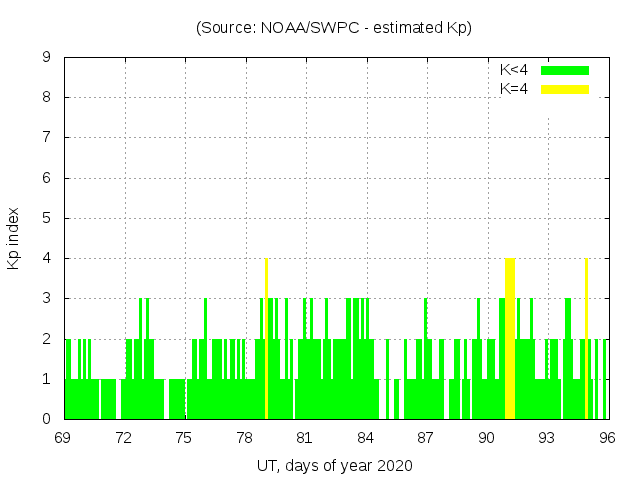This screenshot has height=480, width=640.
Task: Click the x-axis tick label 75
Action: pyautogui.click(x=184, y=438)
